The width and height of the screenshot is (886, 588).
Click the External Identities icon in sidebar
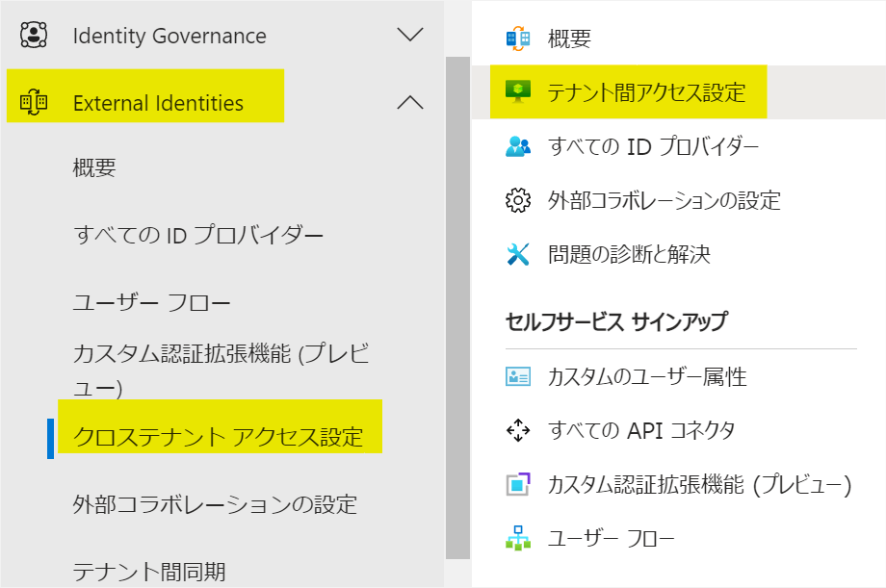[x=34, y=102]
